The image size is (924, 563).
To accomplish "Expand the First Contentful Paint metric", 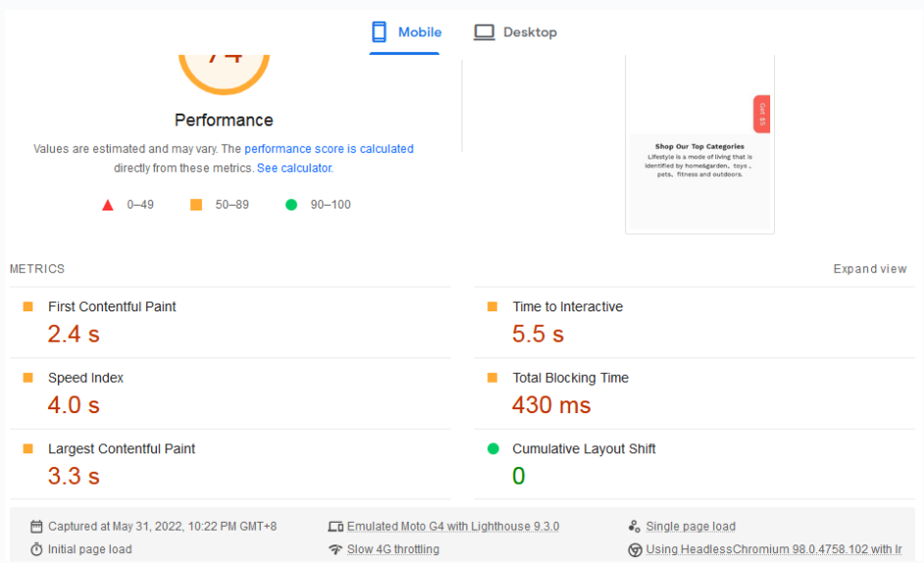I will click(x=112, y=307).
